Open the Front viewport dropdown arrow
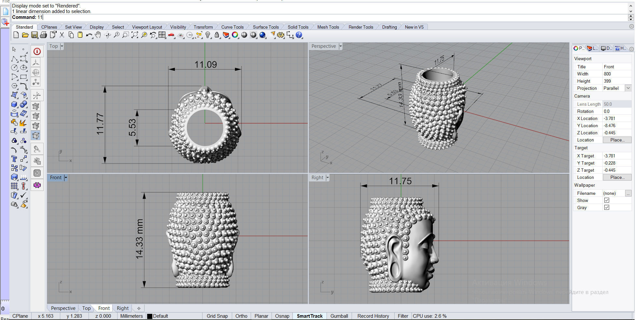Viewport: 644px width, 320px height. pos(66,178)
